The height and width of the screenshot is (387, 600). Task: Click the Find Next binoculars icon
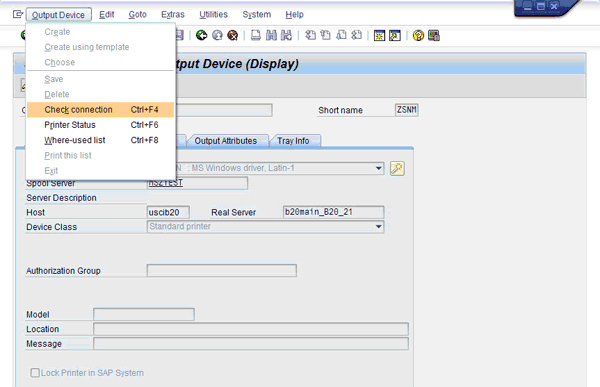286,36
